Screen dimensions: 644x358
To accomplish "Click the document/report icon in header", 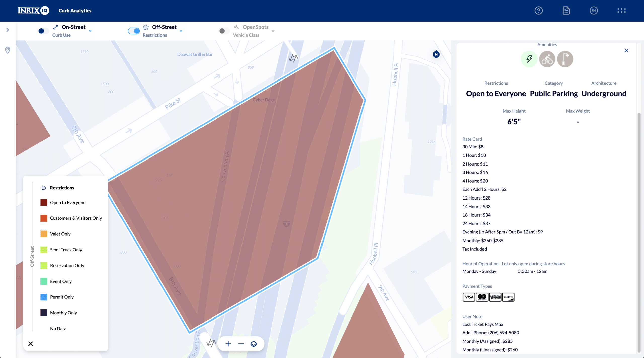I will (567, 11).
